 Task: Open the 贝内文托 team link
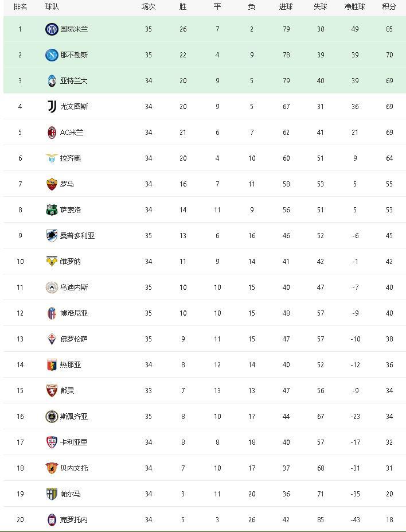[74, 468]
